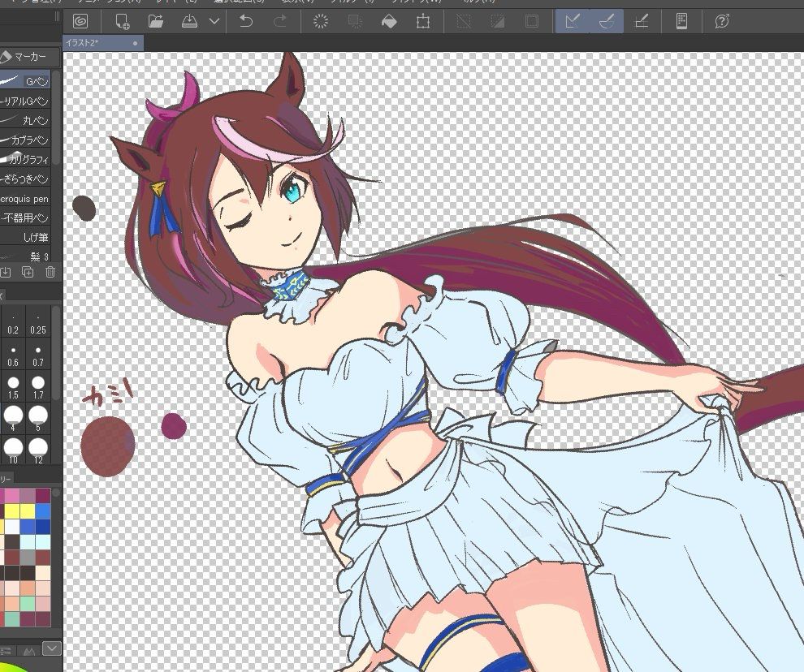Delete the selected sub tool trash icon
The height and width of the screenshot is (672, 804).
[50, 272]
